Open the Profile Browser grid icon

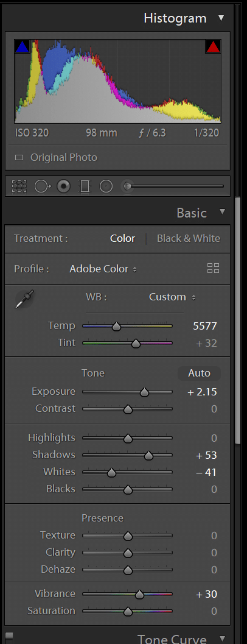(x=213, y=269)
